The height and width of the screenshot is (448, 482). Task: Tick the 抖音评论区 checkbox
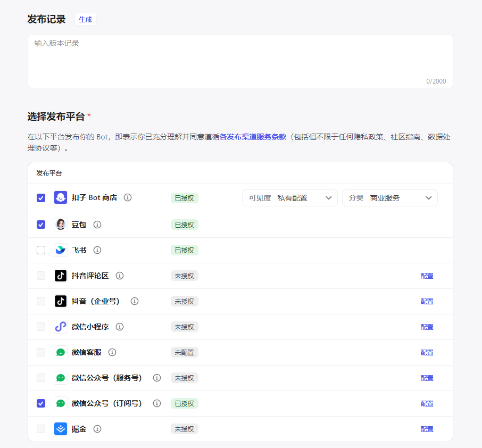pos(41,276)
